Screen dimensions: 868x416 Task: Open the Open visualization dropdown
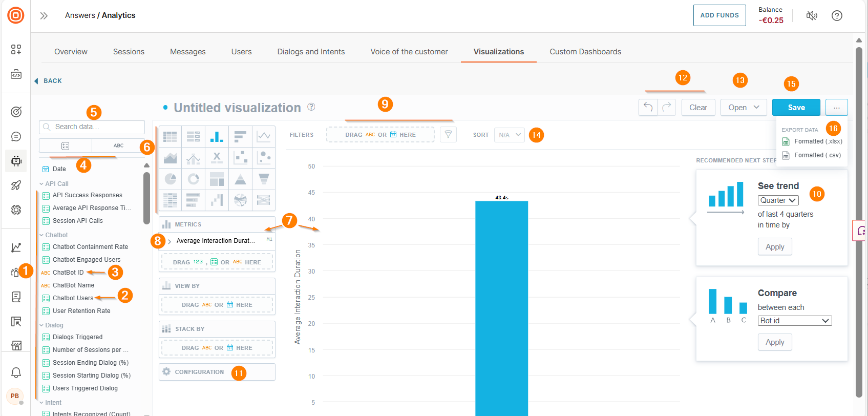(744, 108)
